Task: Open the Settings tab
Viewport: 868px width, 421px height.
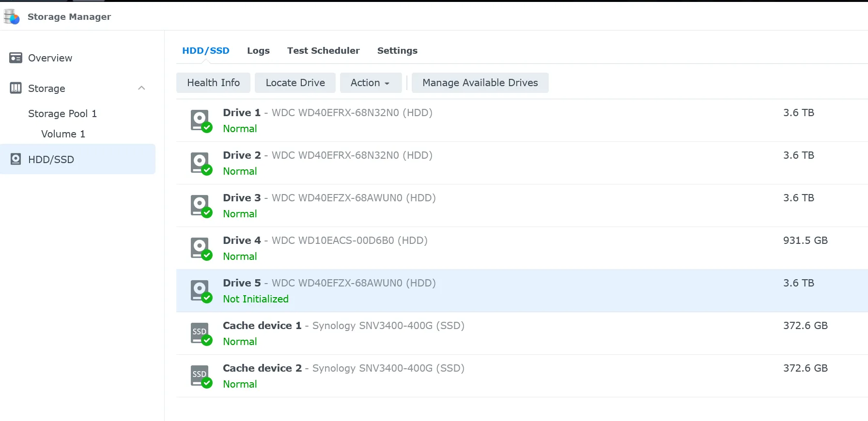Action: click(397, 51)
